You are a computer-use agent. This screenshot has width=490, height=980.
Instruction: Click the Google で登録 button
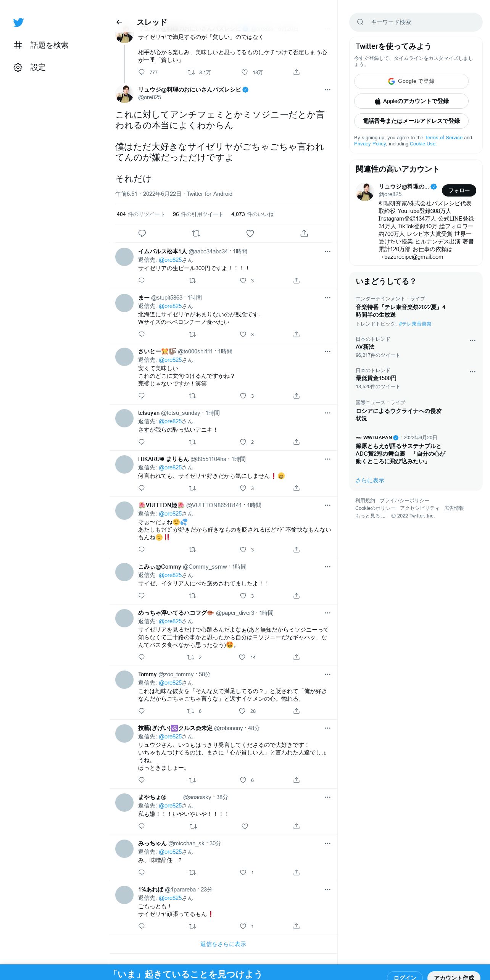[x=411, y=81]
